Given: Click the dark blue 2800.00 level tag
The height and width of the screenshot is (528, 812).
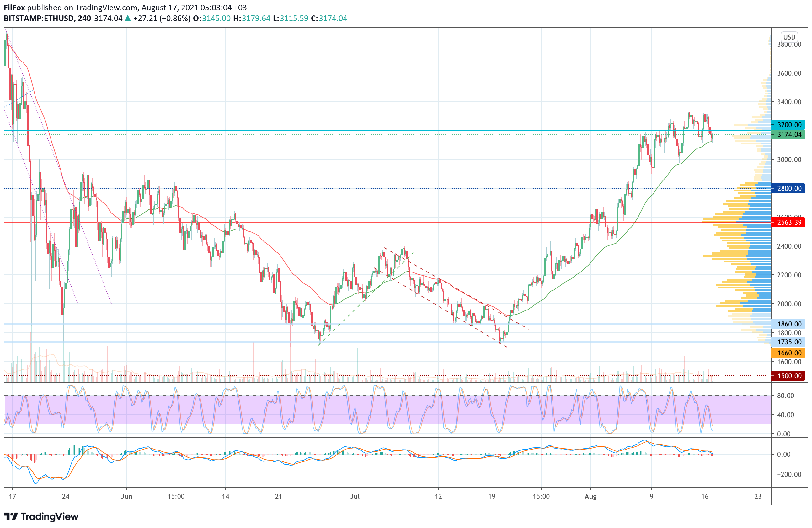Looking at the screenshot, I should pos(788,188).
